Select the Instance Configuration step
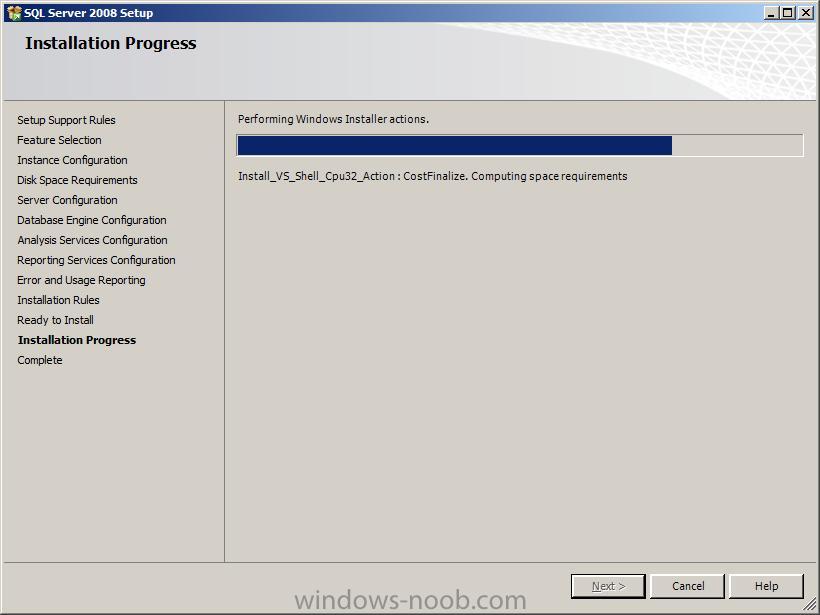The width and height of the screenshot is (820, 615). pyautogui.click(x=72, y=160)
